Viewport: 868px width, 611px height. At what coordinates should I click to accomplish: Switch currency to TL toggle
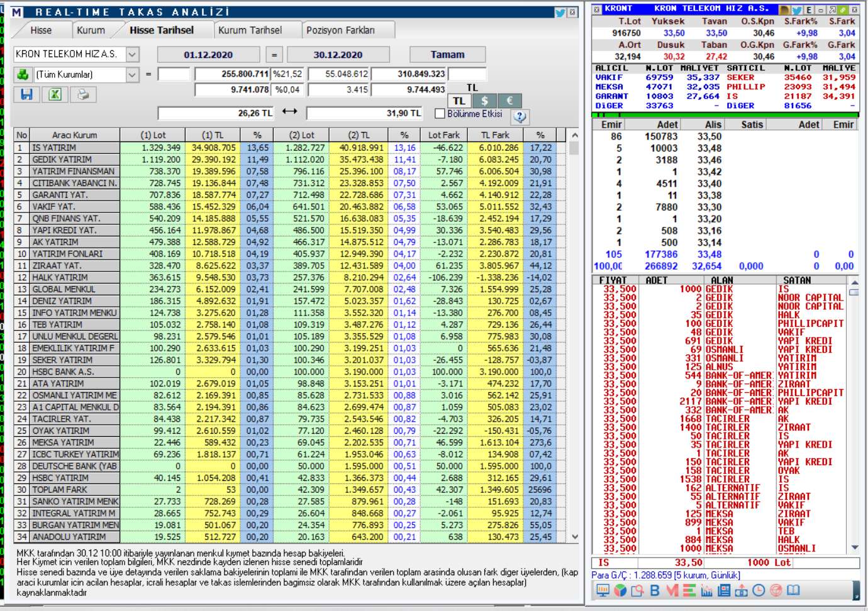pyautogui.click(x=459, y=101)
